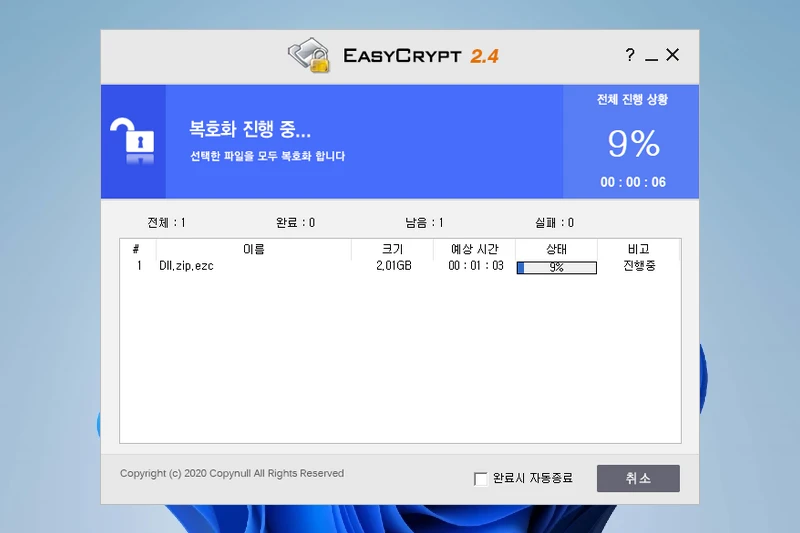Screen dimensions: 800x533
Task: Open help with the question mark icon
Action: pos(630,55)
